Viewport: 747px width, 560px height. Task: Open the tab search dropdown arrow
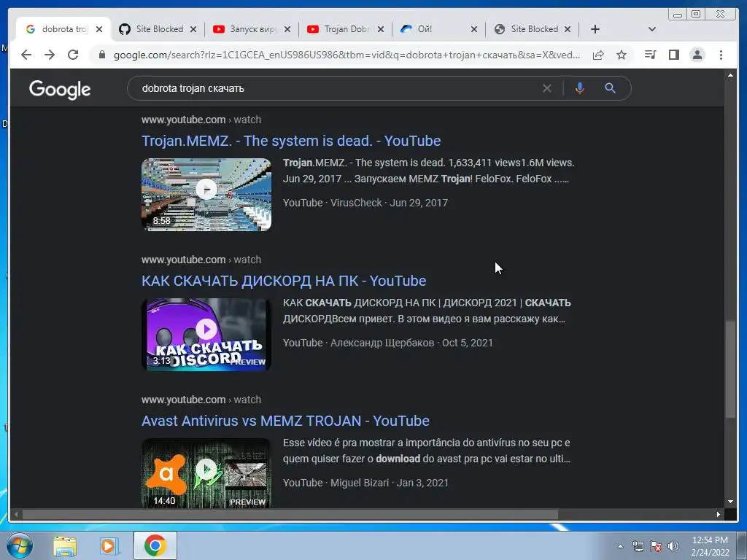pyautogui.click(x=651, y=29)
